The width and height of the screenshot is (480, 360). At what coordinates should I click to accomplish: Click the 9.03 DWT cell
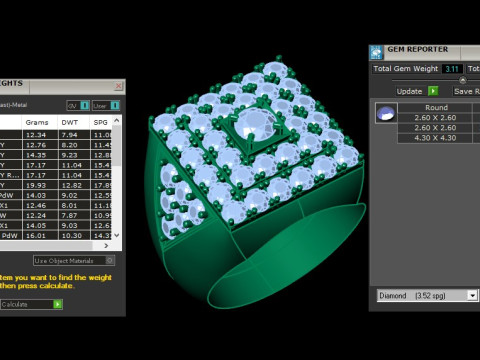pyautogui.click(x=74, y=225)
